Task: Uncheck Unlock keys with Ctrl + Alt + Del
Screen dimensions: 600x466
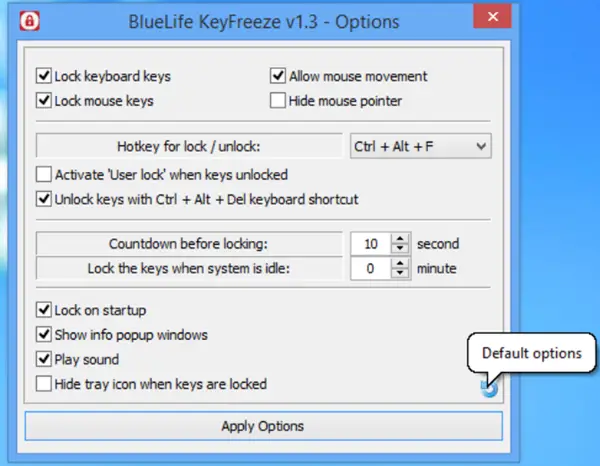Action: point(44,199)
